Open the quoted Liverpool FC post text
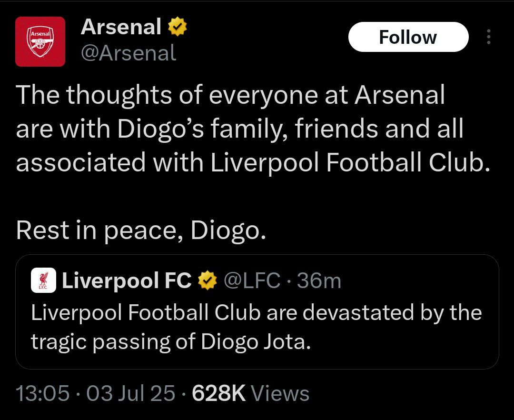514x420 pixels. click(257, 313)
